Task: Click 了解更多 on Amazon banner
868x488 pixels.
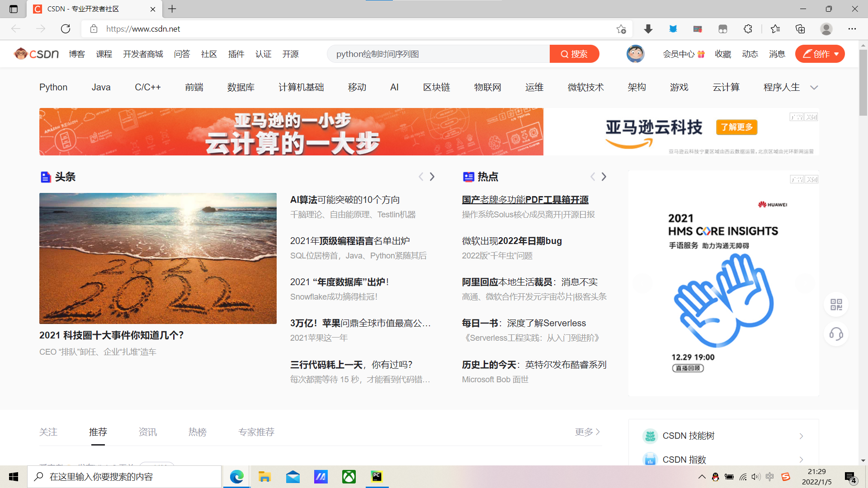Action: click(736, 127)
